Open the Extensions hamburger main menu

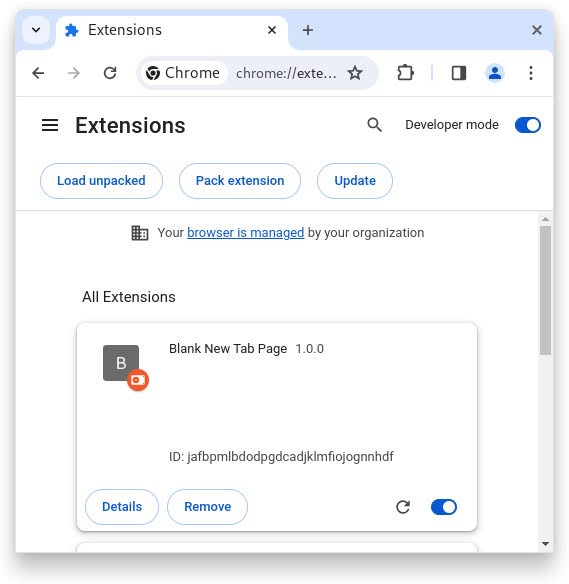50,125
